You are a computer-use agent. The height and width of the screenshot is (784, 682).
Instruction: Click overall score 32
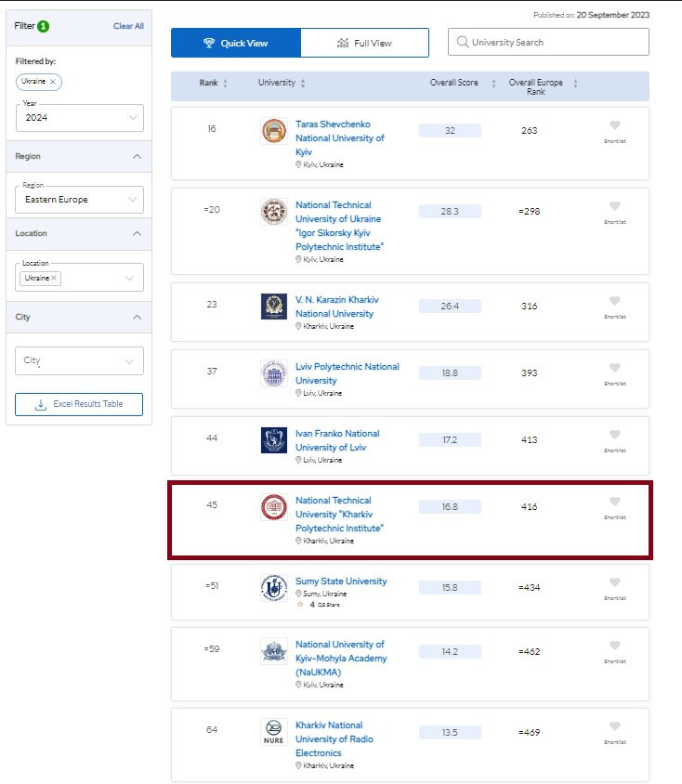[450, 130]
